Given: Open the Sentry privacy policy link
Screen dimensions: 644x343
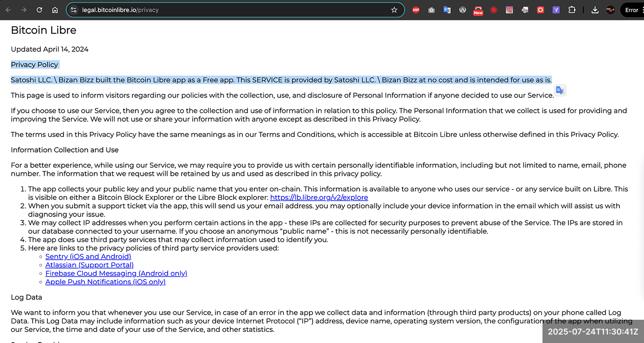Looking at the screenshot, I should [x=88, y=256].
